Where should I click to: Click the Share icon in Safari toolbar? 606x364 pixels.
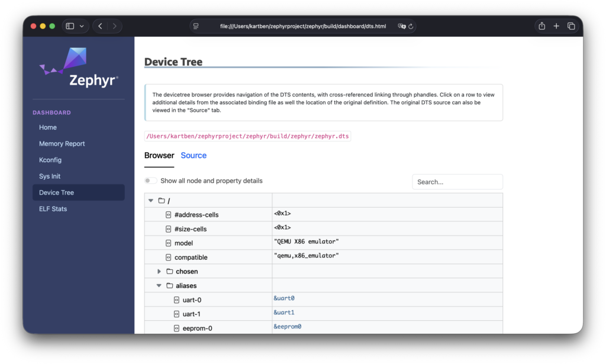[x=541, y=26]
